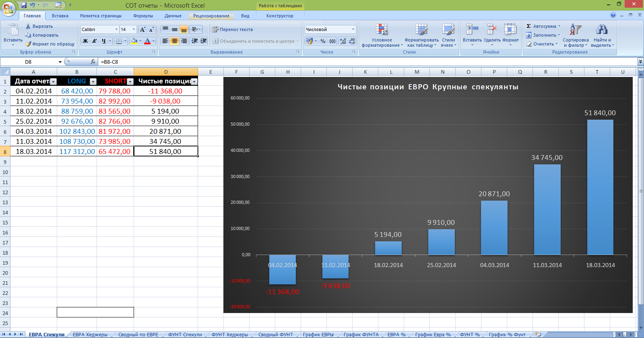644x338 pixels.
Task: Toggle Перенос текста wrap
Action: coord(232,29)
